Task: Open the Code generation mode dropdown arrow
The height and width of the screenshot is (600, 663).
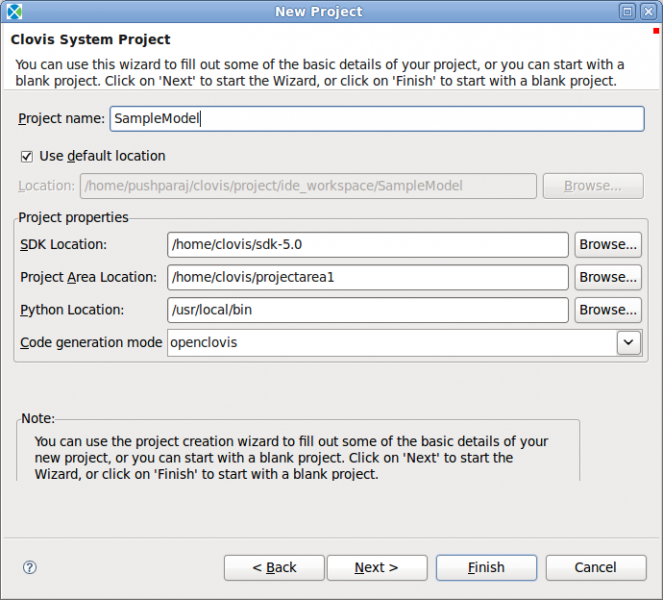Action: 628,342
